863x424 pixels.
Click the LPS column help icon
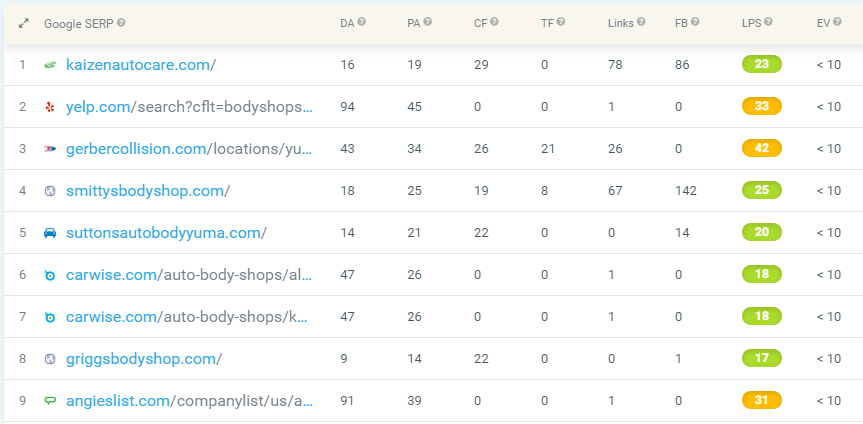coord(768,22)
